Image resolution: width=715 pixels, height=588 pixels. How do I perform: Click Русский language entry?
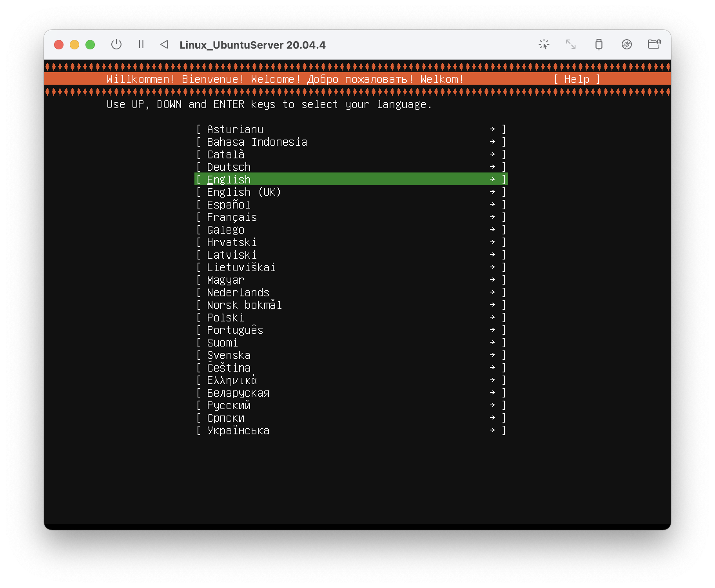[351, 405]
